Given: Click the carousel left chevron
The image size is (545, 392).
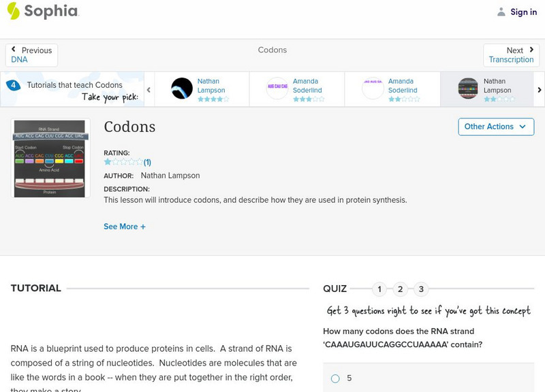Looking at the screenshot, I should coord(148,88).
